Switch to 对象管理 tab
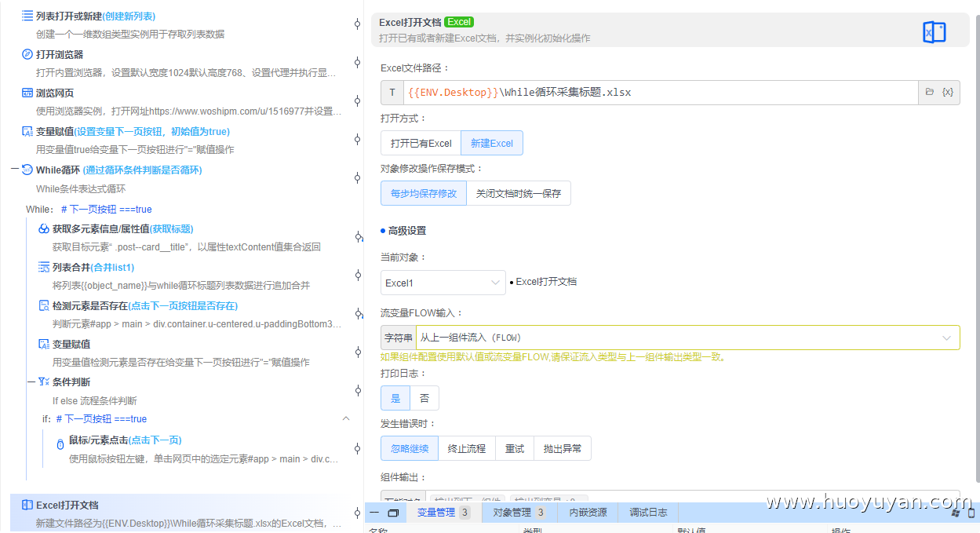Image resolution: width=980 pixels, height=533 pixels. [x=519, y=513]
